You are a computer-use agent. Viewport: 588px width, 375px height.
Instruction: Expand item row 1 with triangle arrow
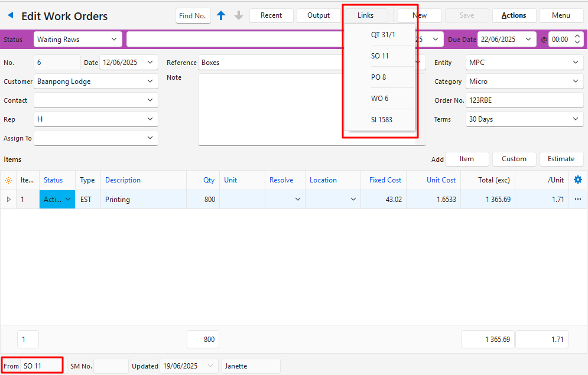8,200
